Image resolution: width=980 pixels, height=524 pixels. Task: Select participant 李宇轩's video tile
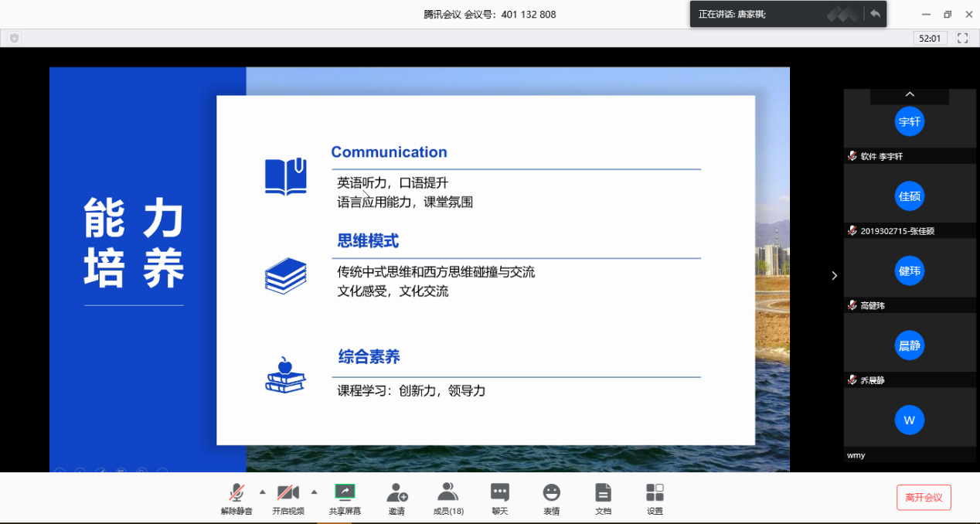point(910,122)
